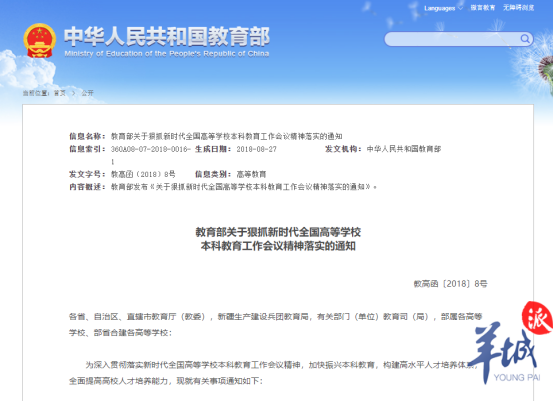554x401 pixels.
Task: Click the 生成日期 value 2018-08-27
Action: (257, 149)
